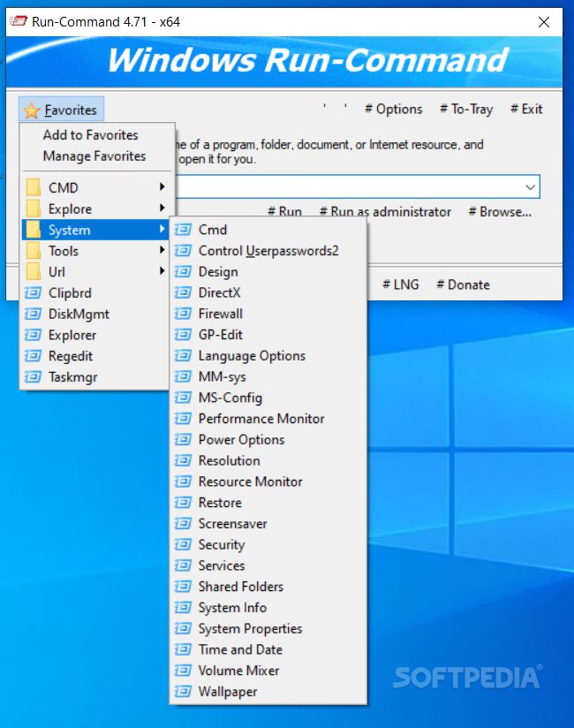Click the icon beside Control Userpasswords2
574x728 pixels.
coord(183,251)
